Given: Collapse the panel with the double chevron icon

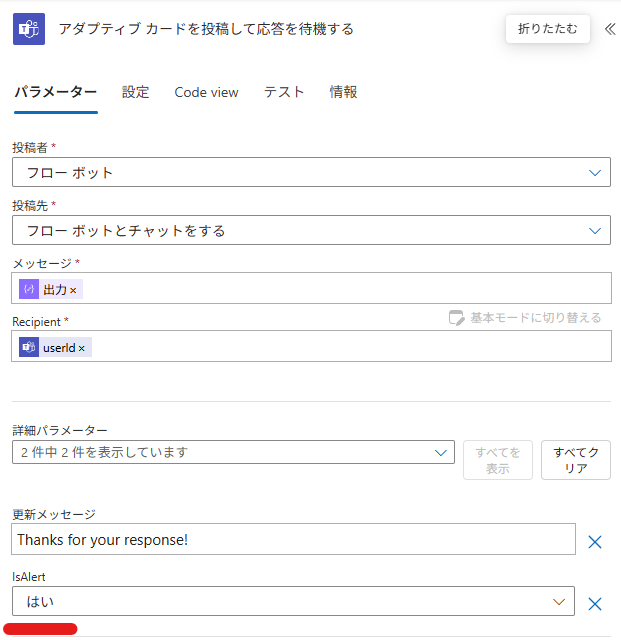Looking at the screenshot, I should click(610, 29).
